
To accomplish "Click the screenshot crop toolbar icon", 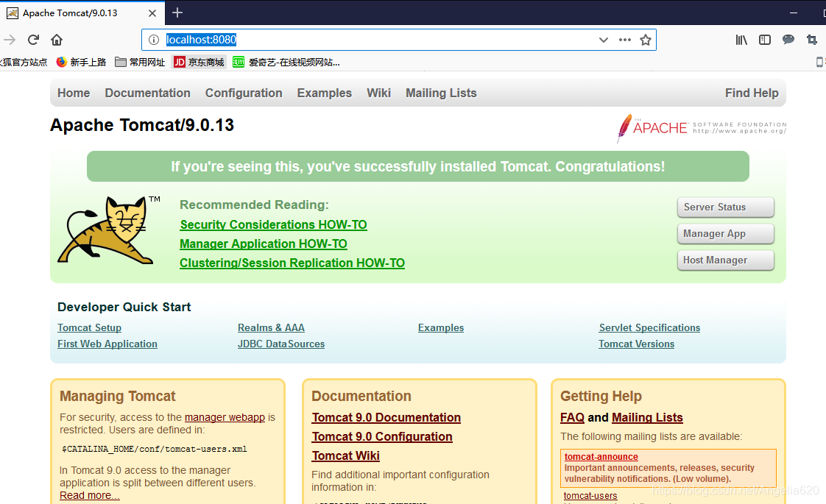I will coord(812,40).
